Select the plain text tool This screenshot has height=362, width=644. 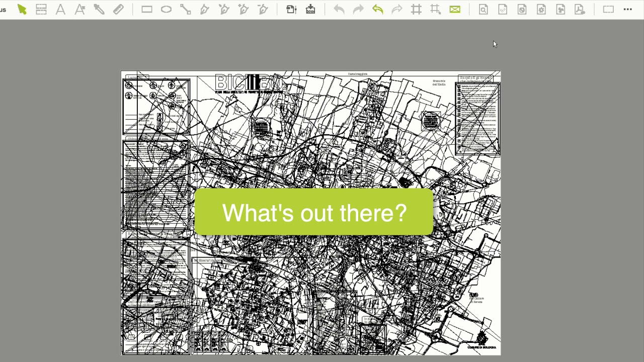(x=60, y=10)
